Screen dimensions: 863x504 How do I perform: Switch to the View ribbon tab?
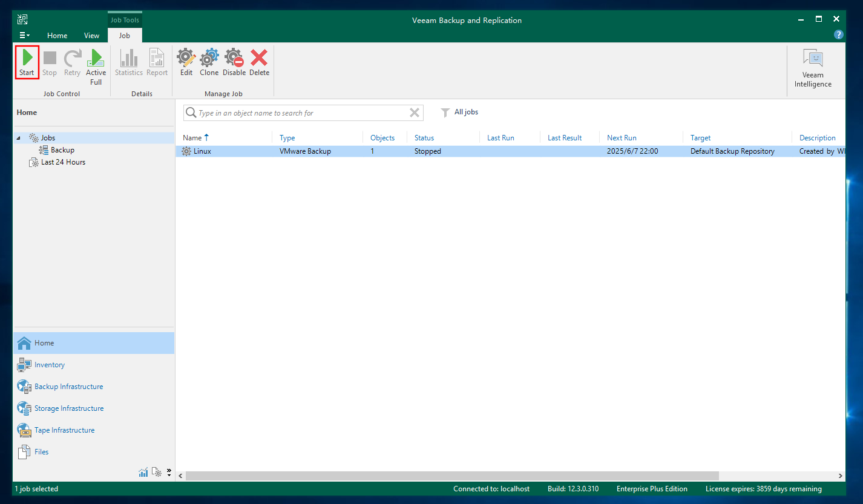tap(92, 36)
